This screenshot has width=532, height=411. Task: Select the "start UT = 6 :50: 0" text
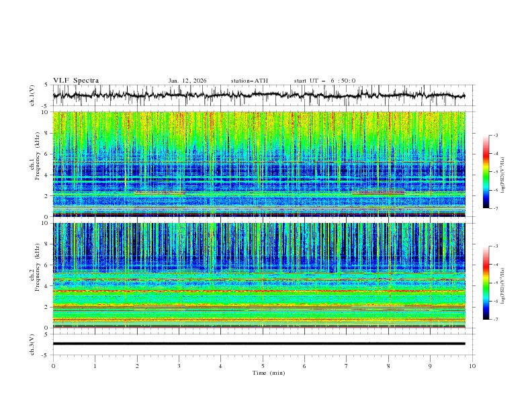coord(324,81)
